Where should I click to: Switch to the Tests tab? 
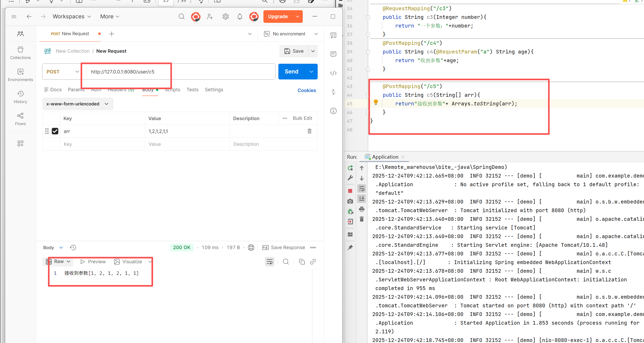tap(192, 90)
